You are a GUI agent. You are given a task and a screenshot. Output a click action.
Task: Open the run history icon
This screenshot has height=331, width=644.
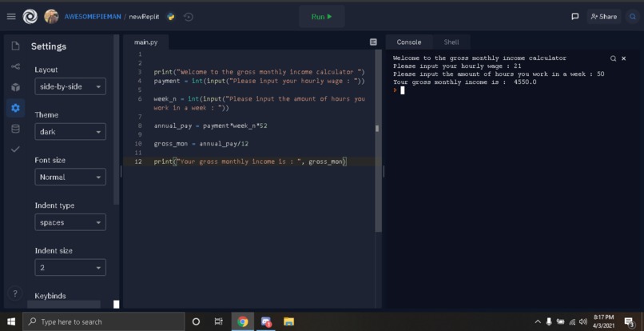pyautogui.click(x=189, y=17)
